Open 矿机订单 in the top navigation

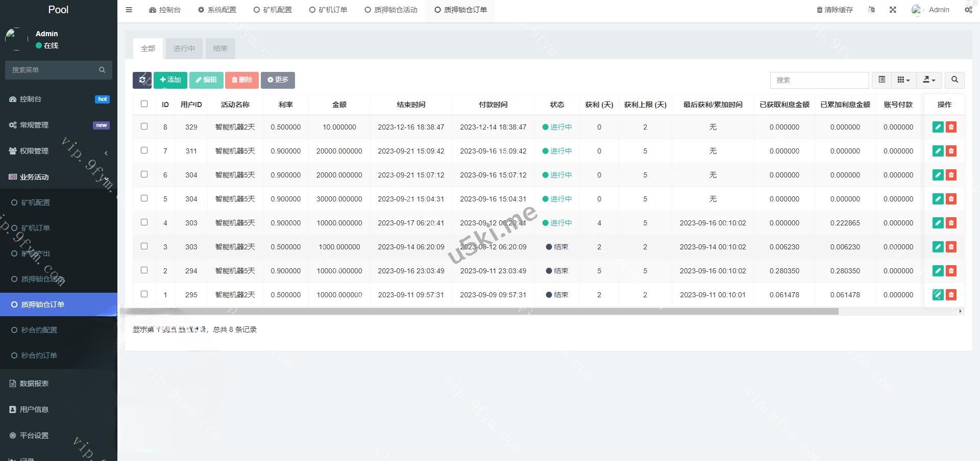(328, 10)
